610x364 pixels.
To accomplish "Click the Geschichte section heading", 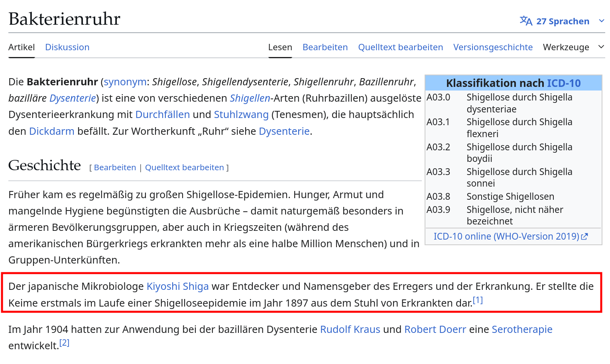I will (45, 165).
